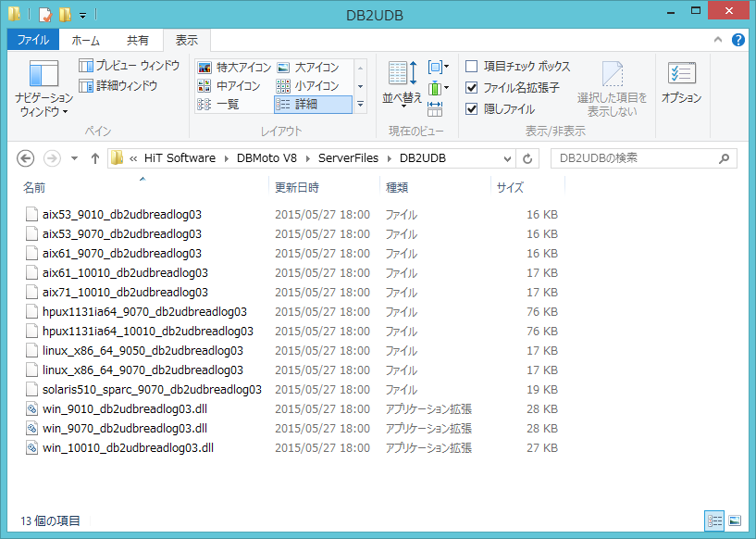This screenshot has width=756, height=539.
Task: Select file win_10010_db2udbreadlog03.dll
Action: click(129, 448)
